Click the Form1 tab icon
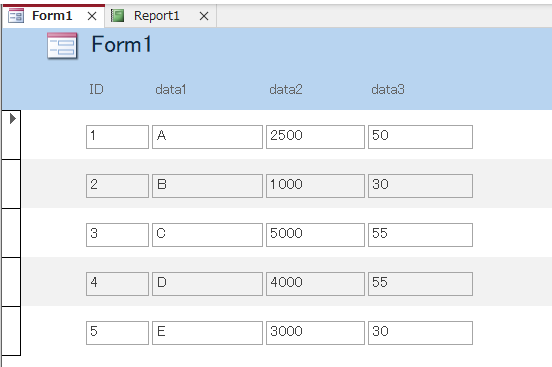The image size is (552, 367). point(16,16)
